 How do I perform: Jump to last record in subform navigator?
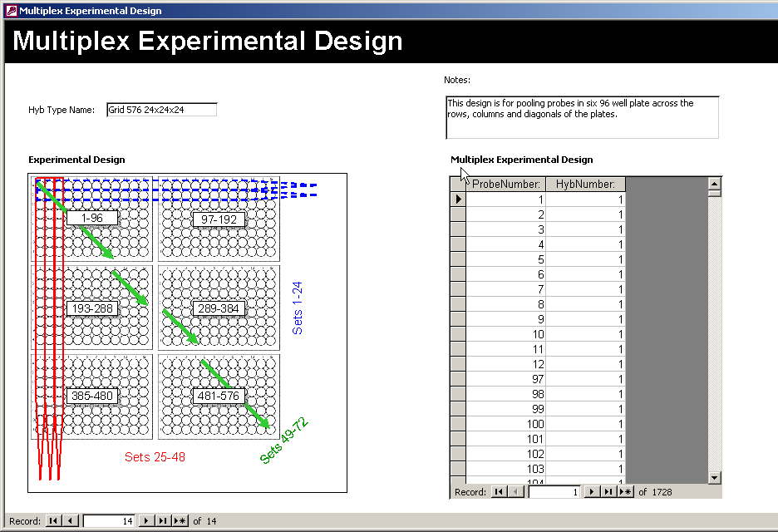[608, 492]
